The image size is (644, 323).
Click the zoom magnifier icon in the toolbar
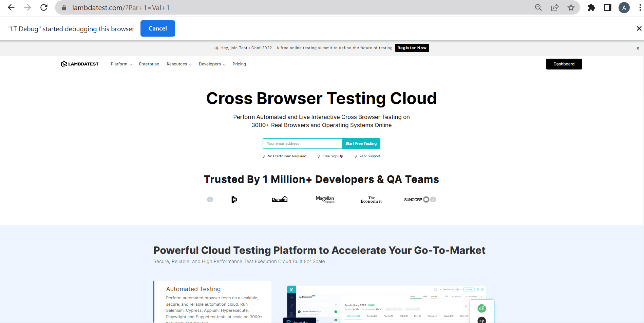(x=538, y=7)
